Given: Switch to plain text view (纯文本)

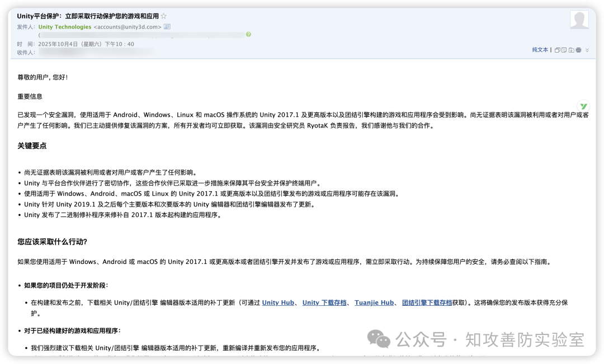Looking at the screenshot, I should pyautogui.click(x=540, y=50).
